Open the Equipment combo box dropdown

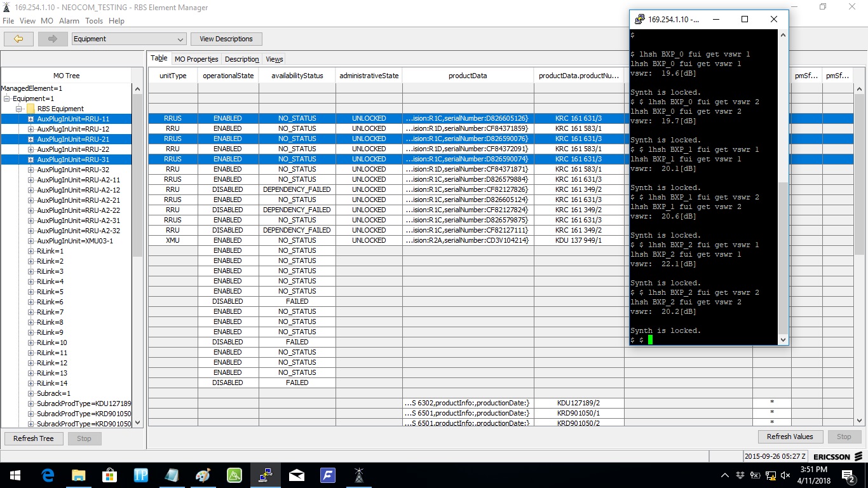[181, 39]
